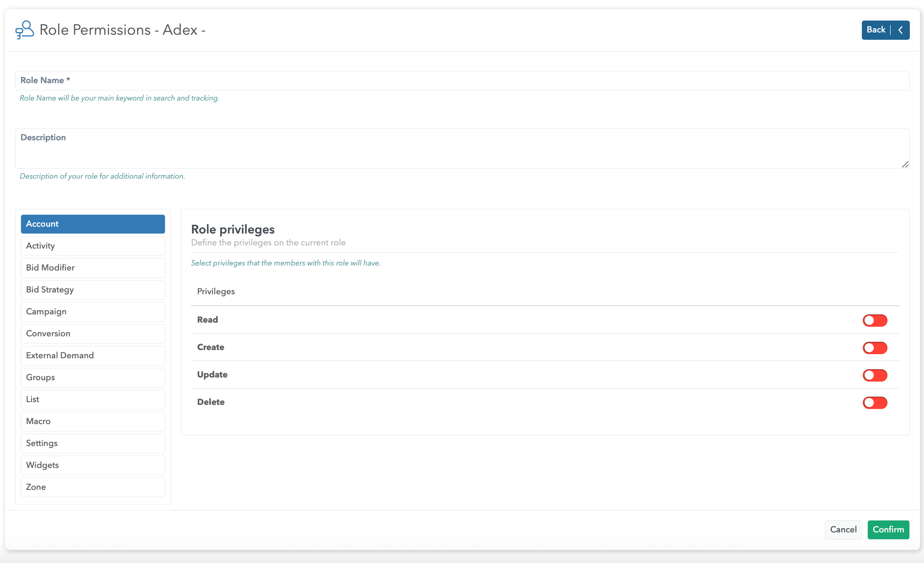Toggle the Delete privilege switch
Screen dimensions: 924x563
coord(875,403)
